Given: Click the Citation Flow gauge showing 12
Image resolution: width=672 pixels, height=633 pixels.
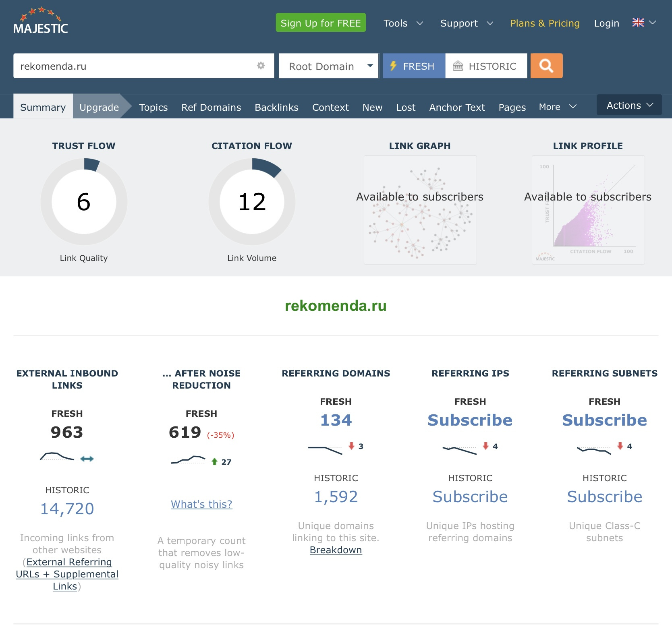Looking at the screenshot, I should click(252, 201).
